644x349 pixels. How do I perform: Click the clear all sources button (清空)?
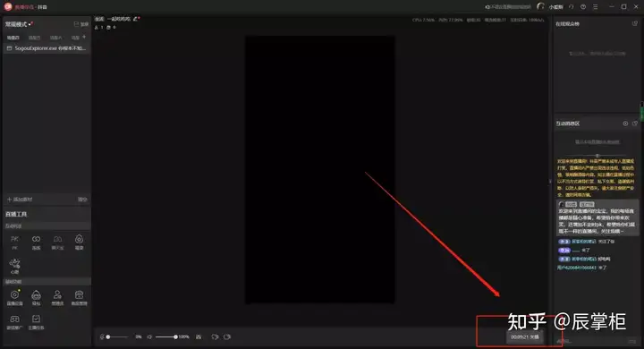pos(82,200)
